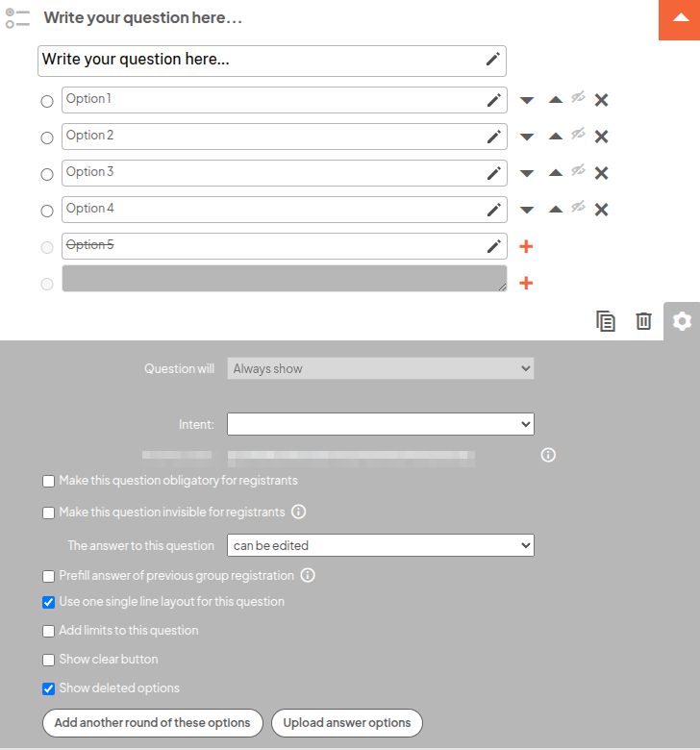Open the can be edited dropdown
This screenshot has width=700, height=750.
coord(380,545)
